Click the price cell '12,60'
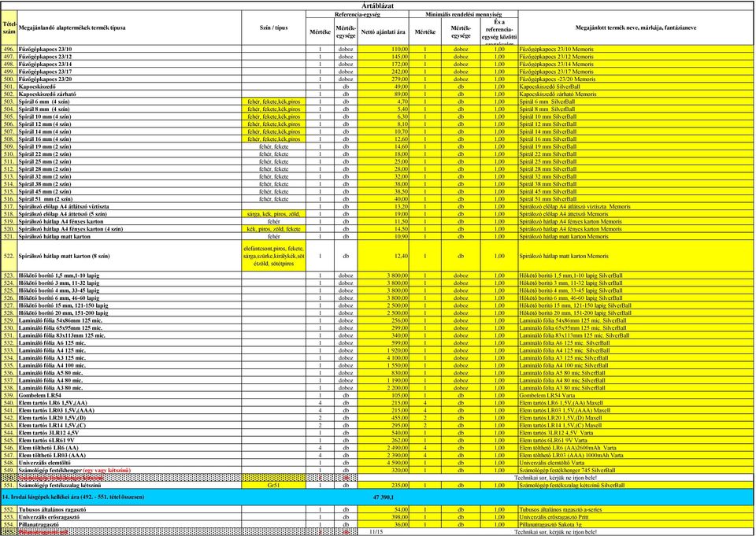The height and width of the screenshot is (536, 756). coord(384,139)
